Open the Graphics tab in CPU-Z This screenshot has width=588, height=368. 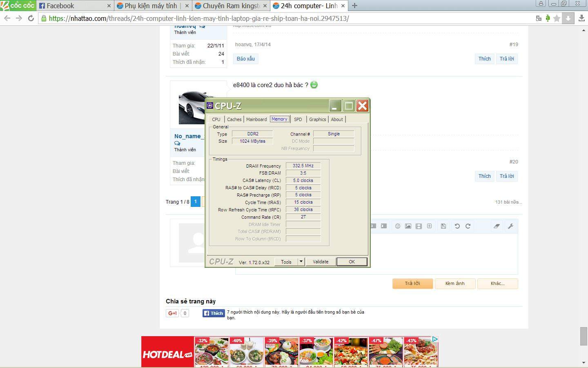coord(317,119)
